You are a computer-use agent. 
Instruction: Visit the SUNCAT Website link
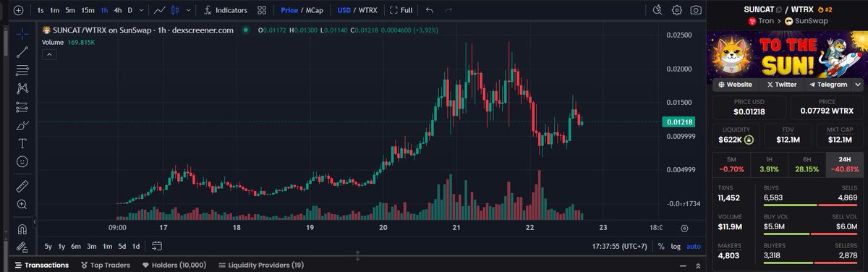[735, 85]
